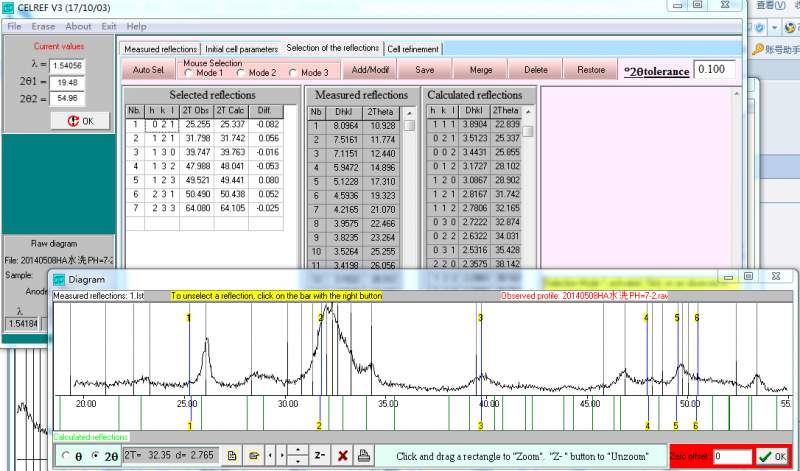
Task: Select Mode 1 mouse selection
Action: coord(190,72)
